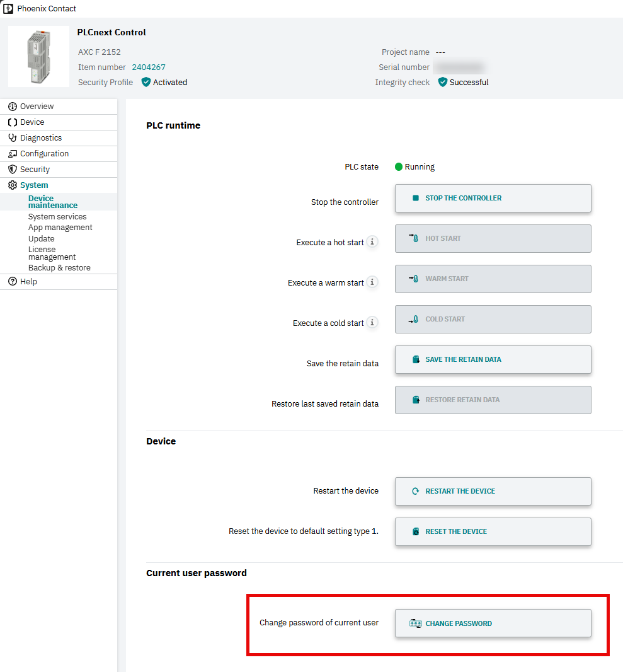Click the Change Password button
623x672 pixels.
pos(493,623)
